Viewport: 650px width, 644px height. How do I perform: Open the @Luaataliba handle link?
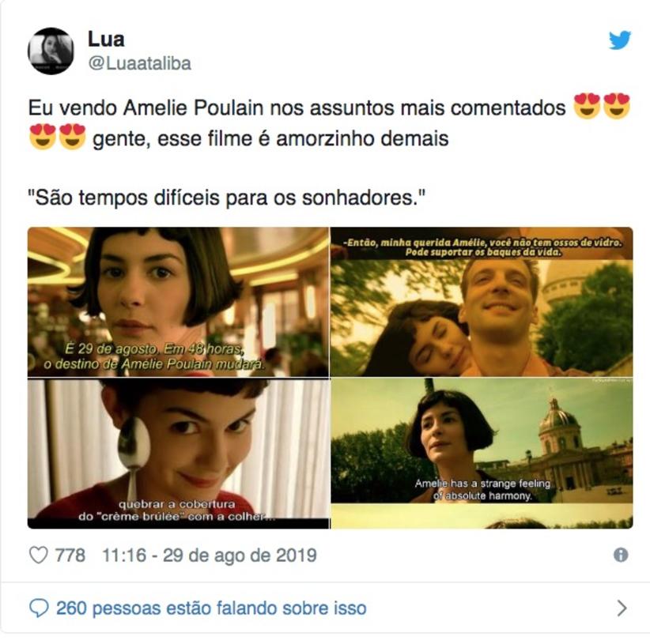[x=140, y=63]
